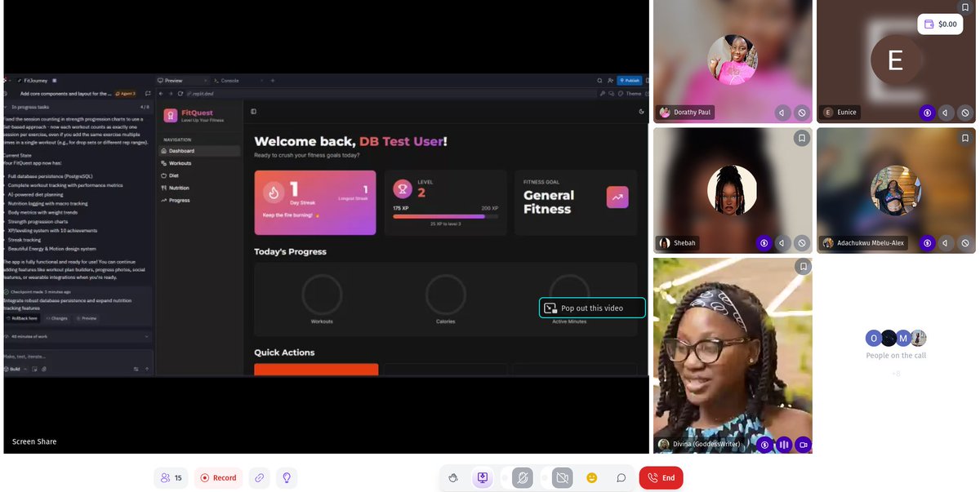Image resolution: width=980 pixels, height=492 pixels.
Task: Select Progress in FitQuest navigation
Action: pyautogui.click(x=200, y=200)
